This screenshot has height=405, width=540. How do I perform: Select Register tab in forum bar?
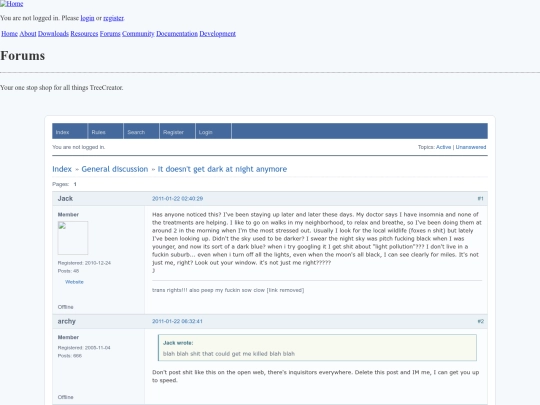click(177, 131)
